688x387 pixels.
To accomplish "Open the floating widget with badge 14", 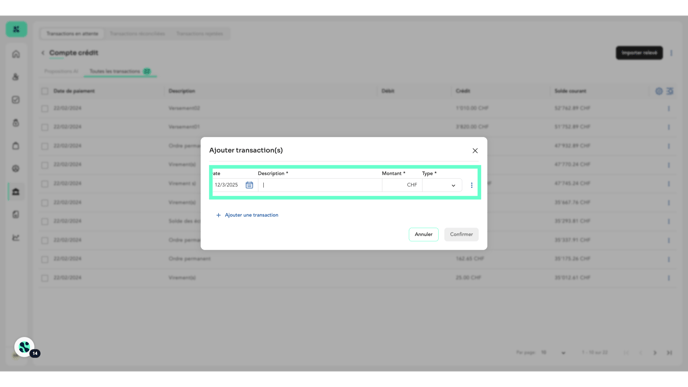I will point(25,347).
